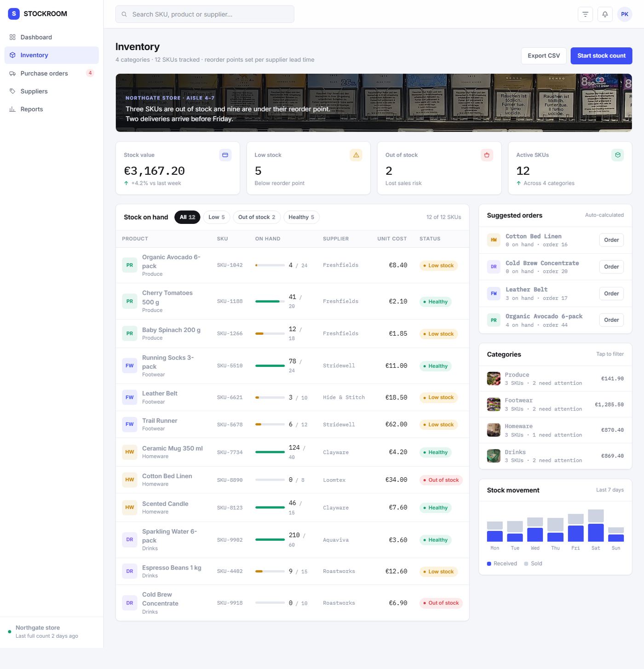Open the Reports section
Viewport: 644px width, 669px height.
(52, 109)
